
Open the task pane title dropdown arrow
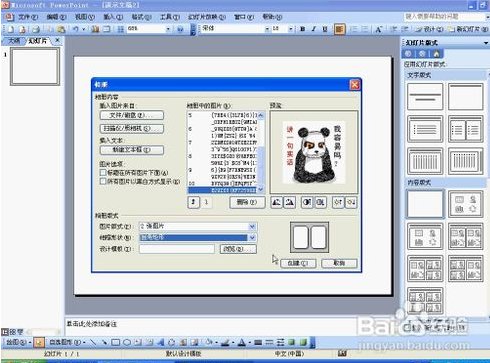tap(486, 43)
